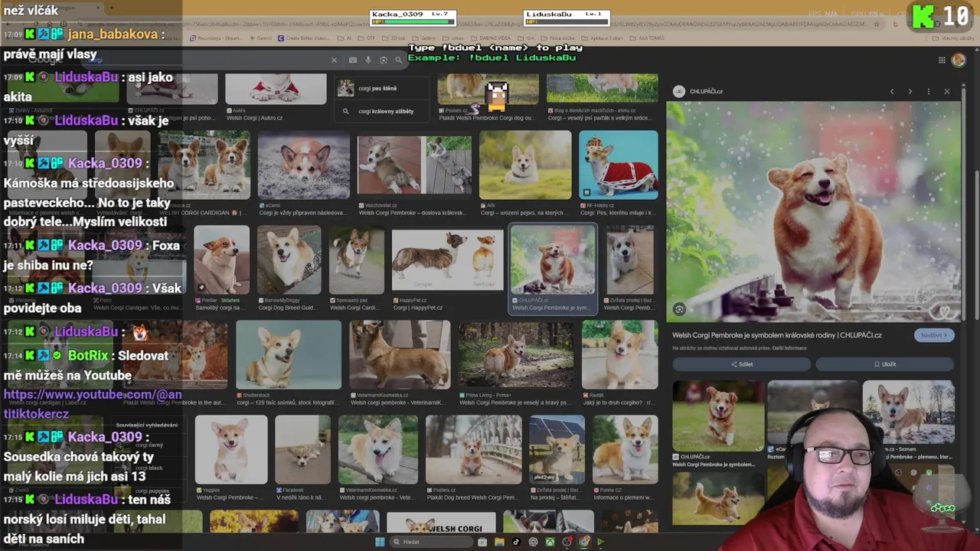Viewport: 980px width, 551px height.
Task: Open the Prima Living corgi result thumbnail
Action: (x=515, y=355)
